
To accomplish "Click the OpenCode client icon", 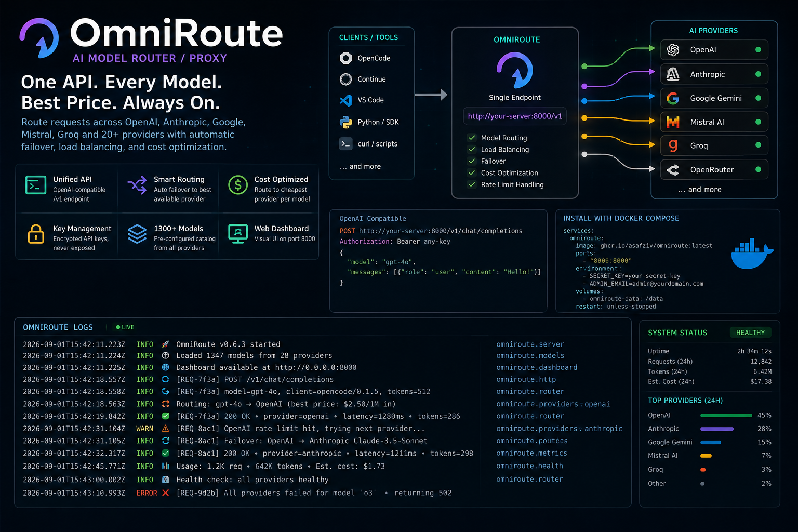I will click(345, 58).
